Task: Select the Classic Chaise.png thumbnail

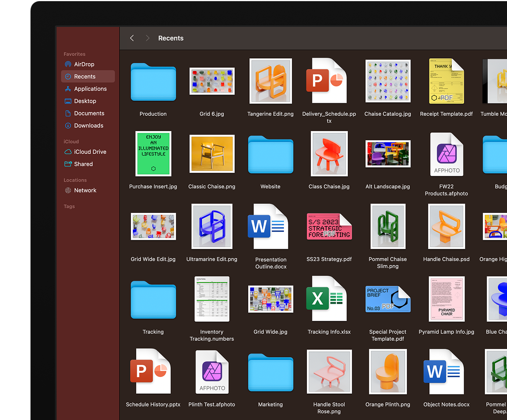Action: coord(212,154)
